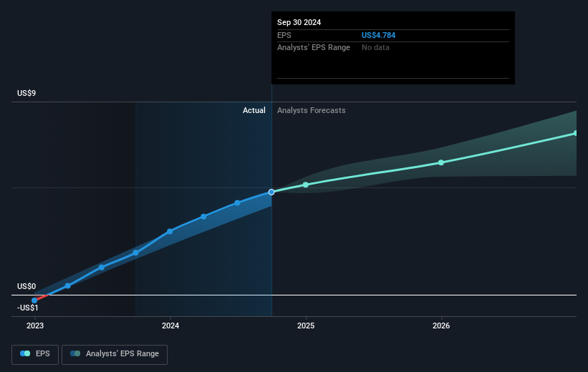
Task: Toggle the Analysts' EPS Range legend
Action: click(x=115, y=354)
